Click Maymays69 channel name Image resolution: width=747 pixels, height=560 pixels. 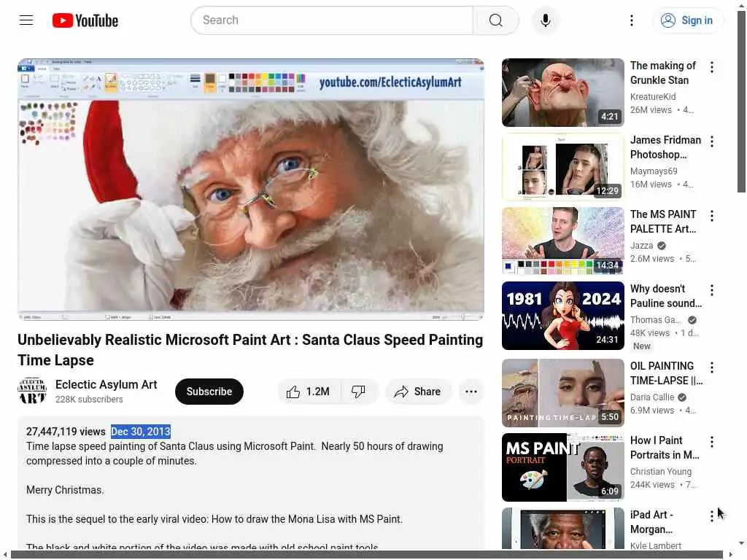coord(654,171)
